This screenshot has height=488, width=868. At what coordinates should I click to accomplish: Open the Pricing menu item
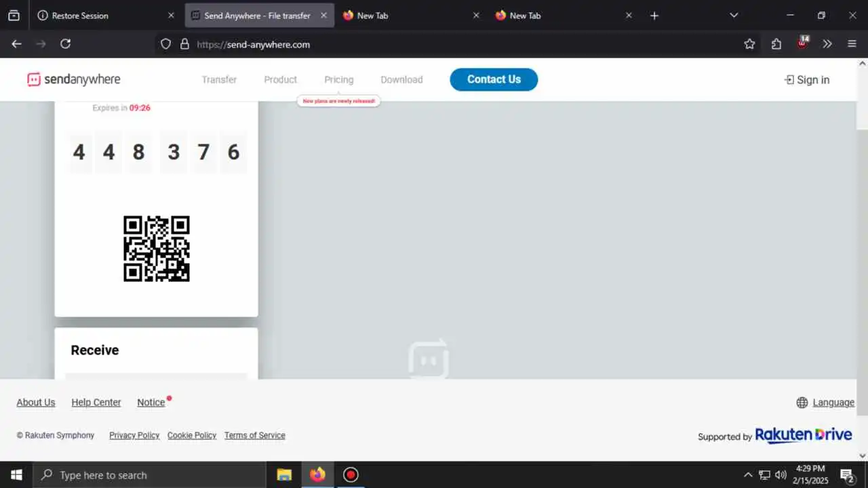[339, 79]
